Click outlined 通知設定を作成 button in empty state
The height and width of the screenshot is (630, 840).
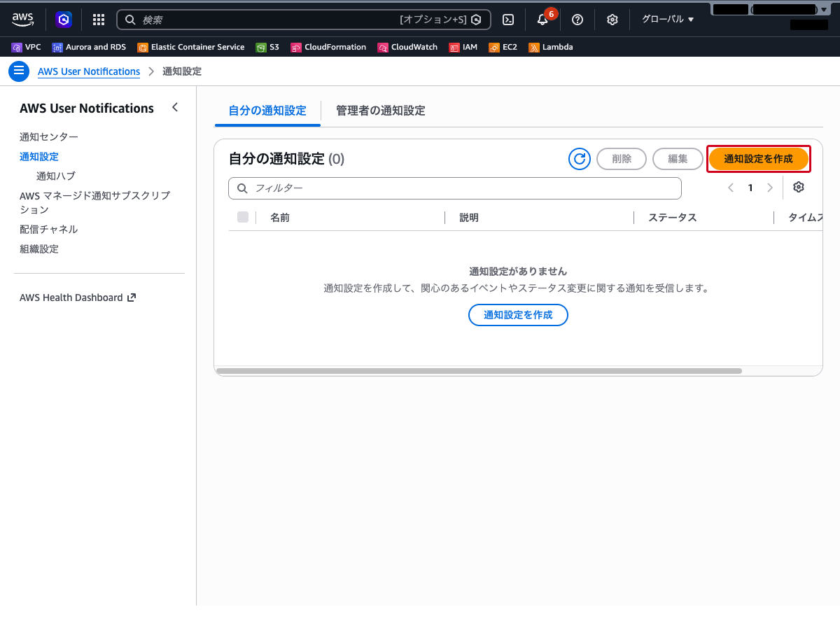coord(518,315)
